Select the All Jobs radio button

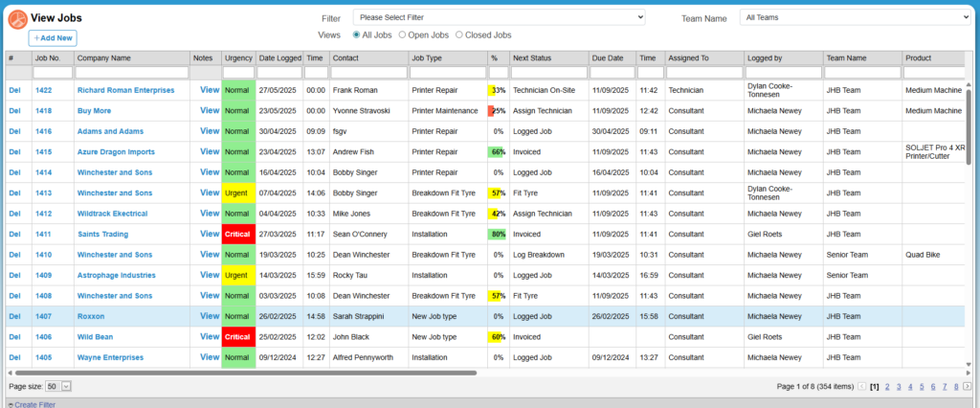pos(357,35)
